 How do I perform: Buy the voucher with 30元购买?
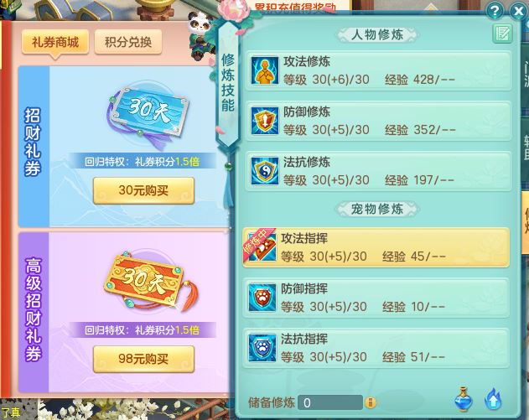(143, 190)
